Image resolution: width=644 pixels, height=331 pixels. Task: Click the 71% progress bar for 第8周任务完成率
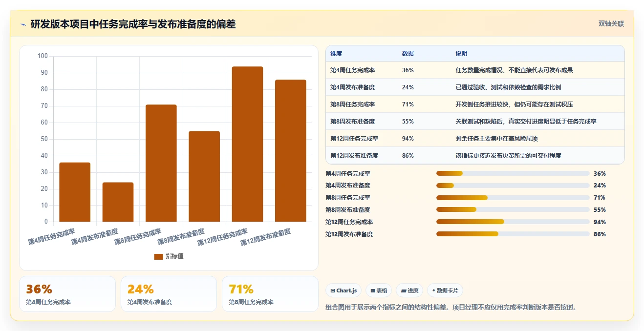[x=513, y=198]
